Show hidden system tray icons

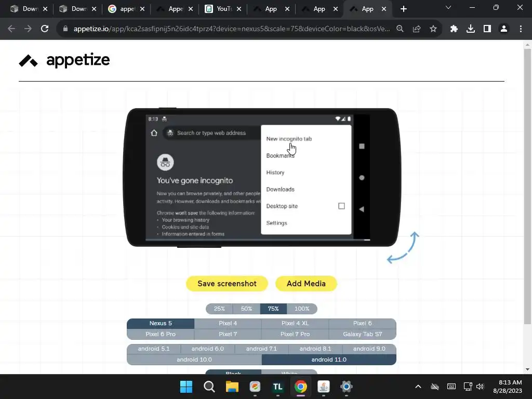(418, 387)
